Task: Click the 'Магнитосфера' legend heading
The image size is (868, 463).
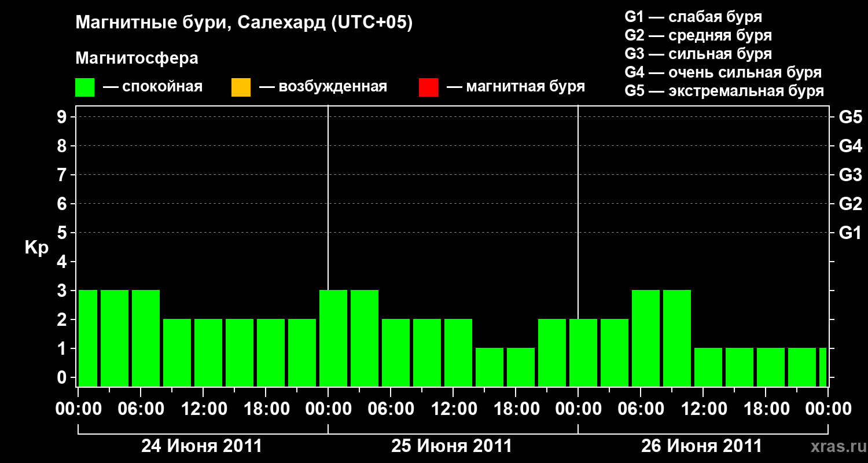Action: point(137,58)
